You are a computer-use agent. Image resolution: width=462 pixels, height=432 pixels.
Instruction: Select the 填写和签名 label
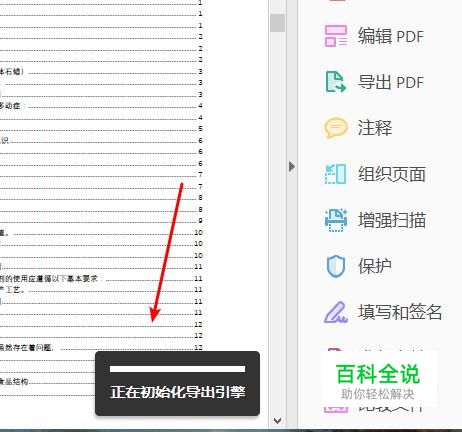(x=400, y=312)
